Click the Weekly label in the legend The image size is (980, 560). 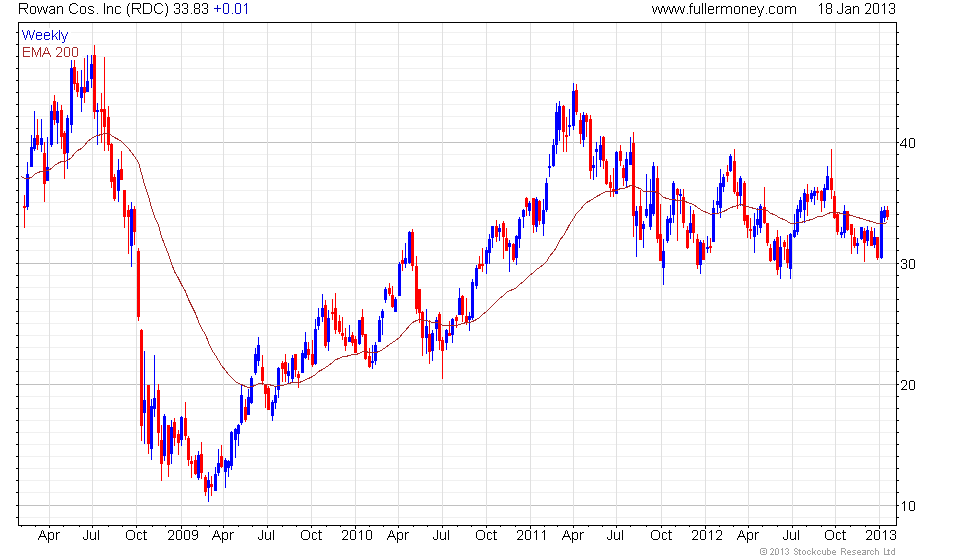click(x=44, y=36)
